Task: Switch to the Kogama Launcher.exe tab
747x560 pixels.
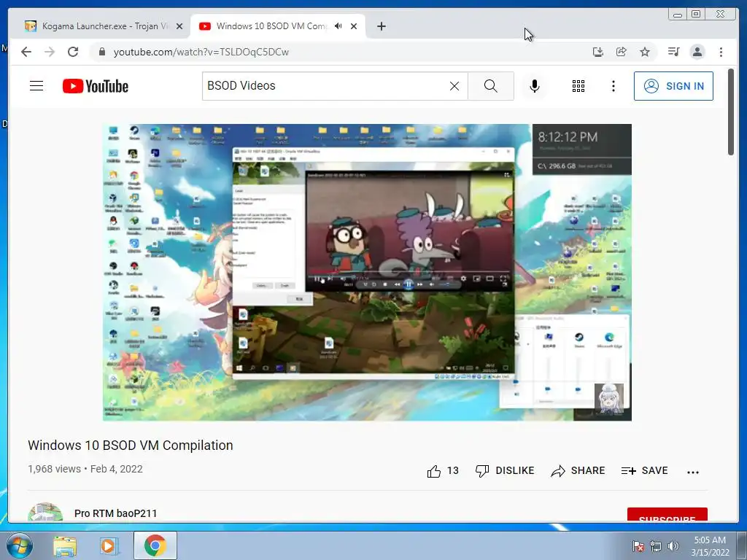Action: [105, 26]
